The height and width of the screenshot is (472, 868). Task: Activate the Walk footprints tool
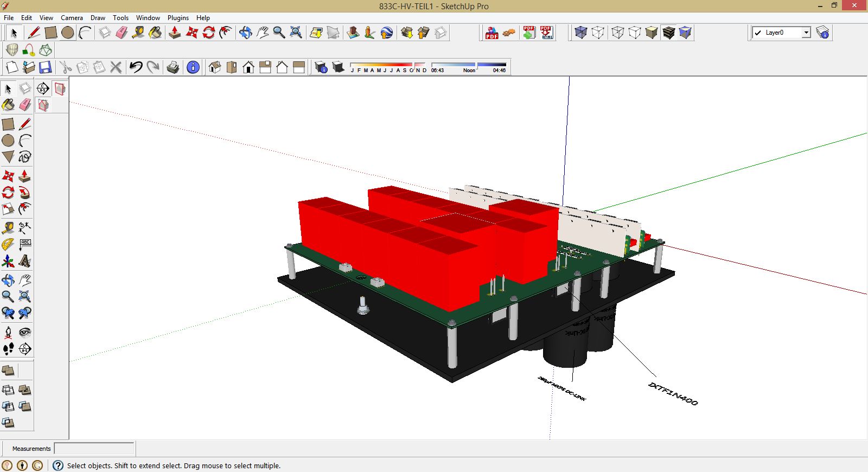[x=8, y=349]
